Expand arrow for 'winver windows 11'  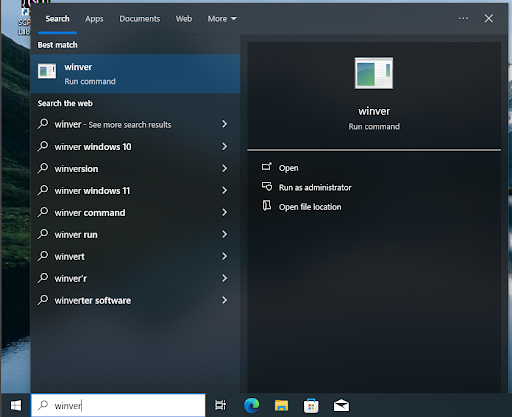(x=225, y=190)
